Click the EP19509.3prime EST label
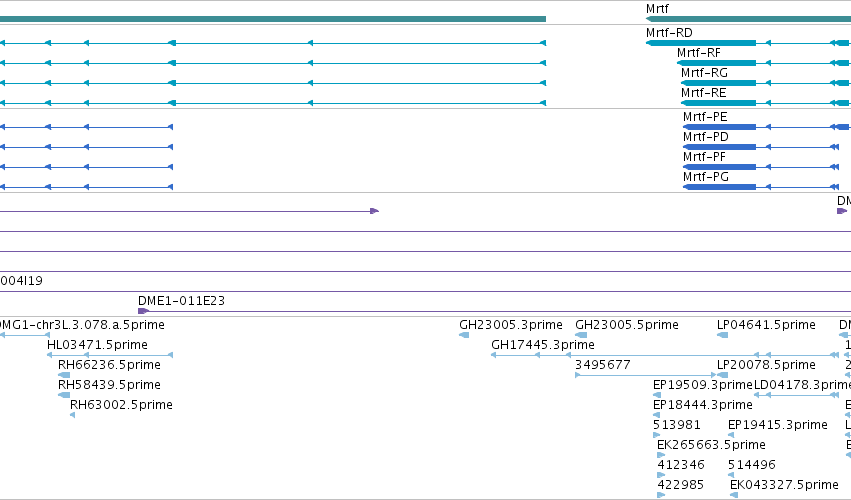 pyautogui.click(x=703, y=385)
